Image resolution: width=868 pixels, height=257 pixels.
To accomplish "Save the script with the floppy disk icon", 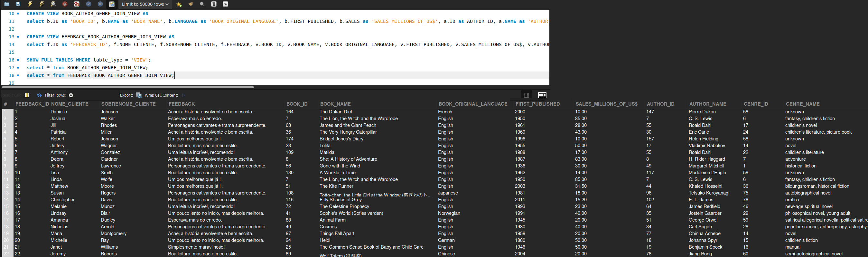I will 18,4.
